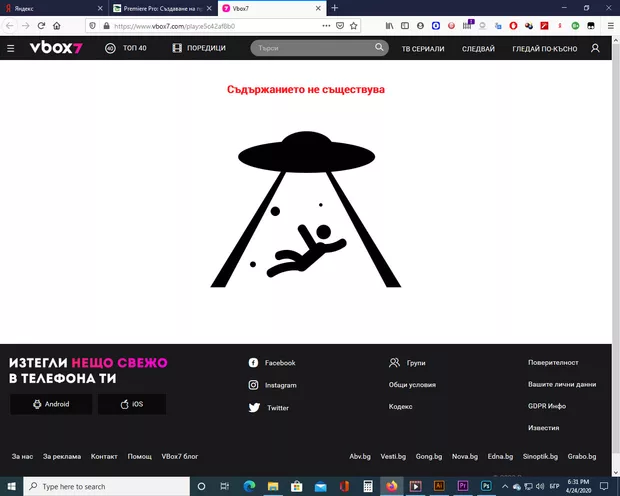The image size is (620, 496).
Task: Open VBox7 блог link
Action: pyautogui.click(x=180, y=456)
